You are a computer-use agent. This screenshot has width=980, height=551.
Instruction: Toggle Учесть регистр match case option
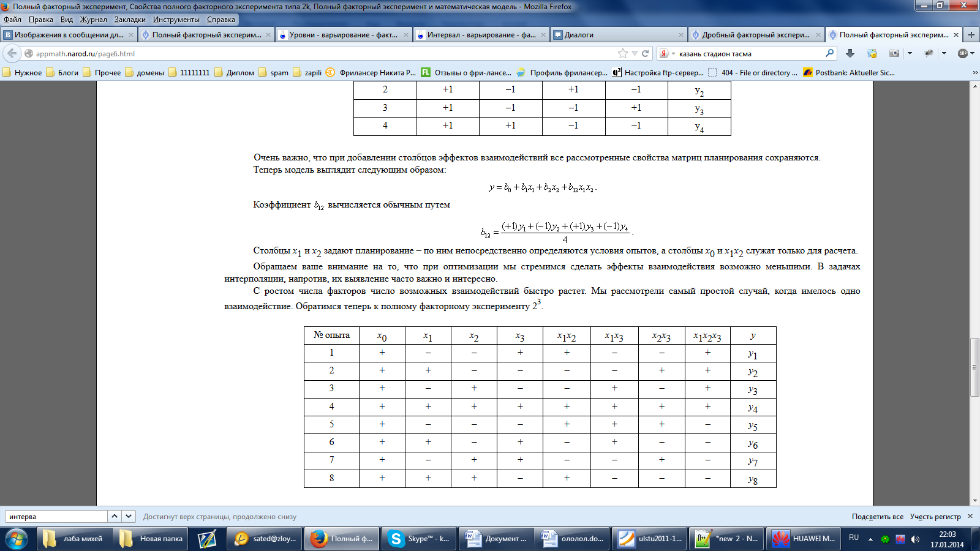coord(935,516)
